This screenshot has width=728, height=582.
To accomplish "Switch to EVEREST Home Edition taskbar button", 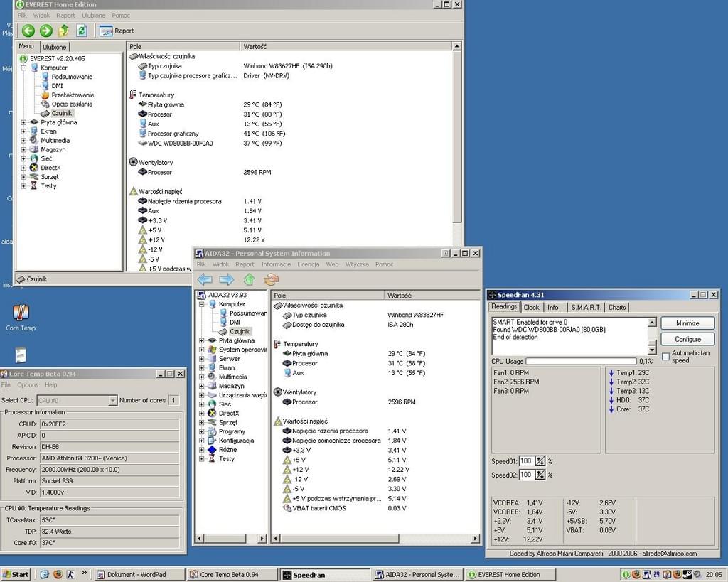I will [x=510, y=575].
